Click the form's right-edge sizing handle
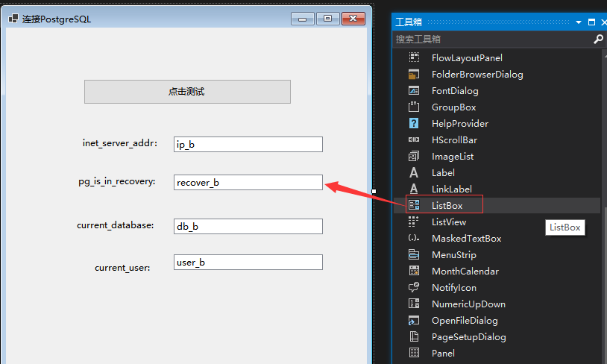 [x=374, y=191]
